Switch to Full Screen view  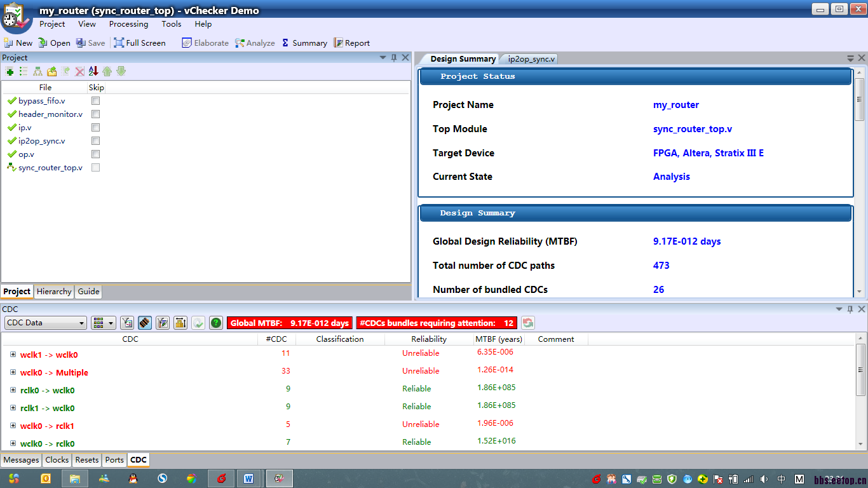tap(139, 43)
